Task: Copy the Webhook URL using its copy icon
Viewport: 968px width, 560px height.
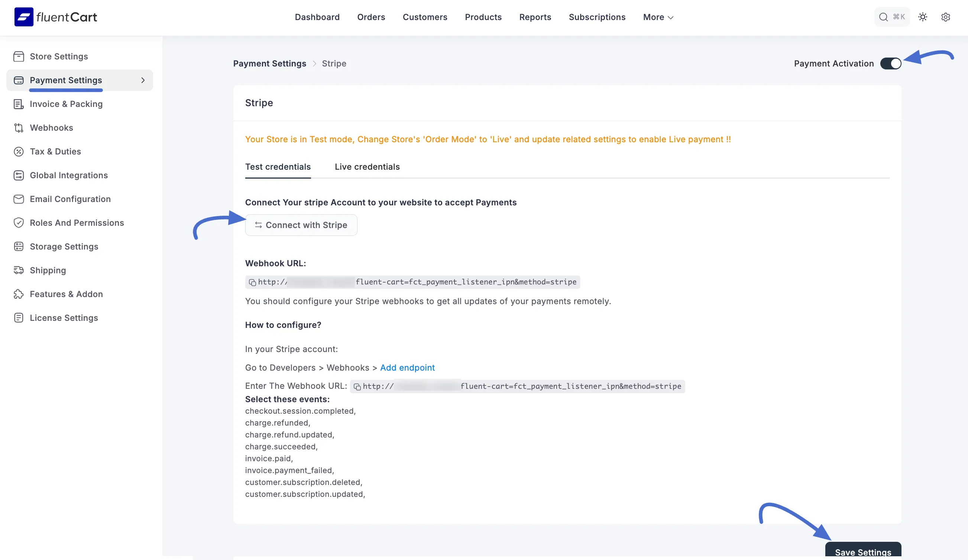Action: (x=252, y=282)
